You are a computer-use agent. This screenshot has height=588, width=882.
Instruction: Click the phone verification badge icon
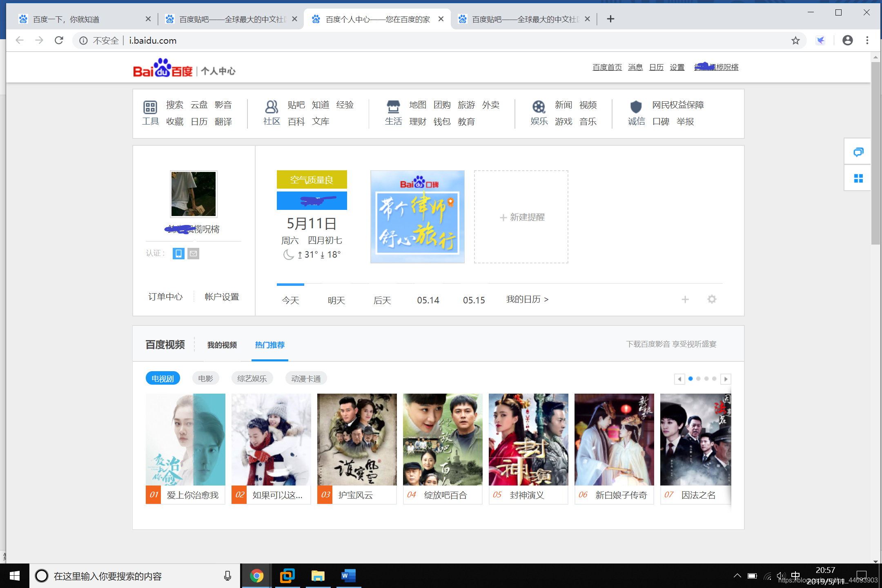point(178,254)
